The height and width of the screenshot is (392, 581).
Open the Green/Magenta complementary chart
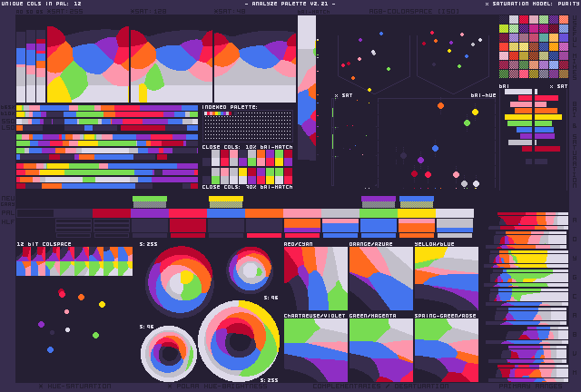tap(381, 350)
